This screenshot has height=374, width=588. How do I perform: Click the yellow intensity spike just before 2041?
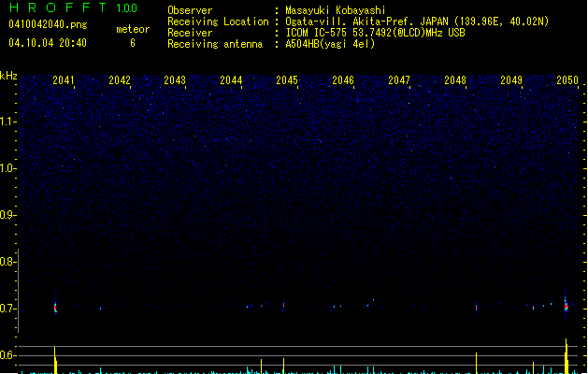click(55, 360)
